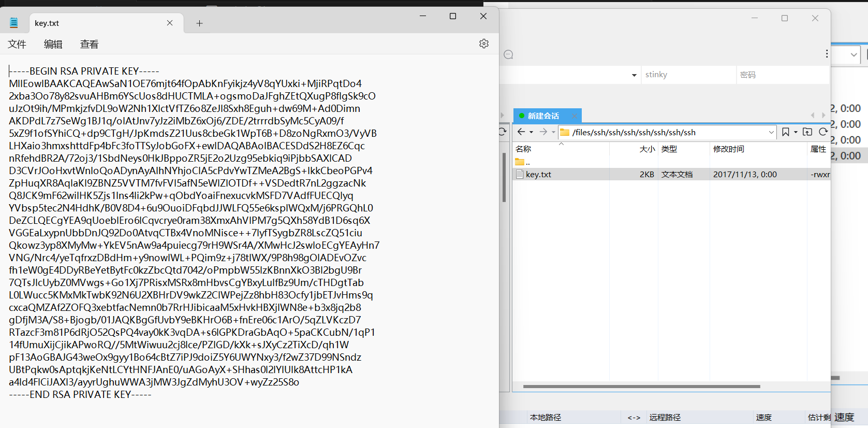Open the 编辑 menu in Notepad
This screenshot has height=428, width=868.
coord(53,45)
